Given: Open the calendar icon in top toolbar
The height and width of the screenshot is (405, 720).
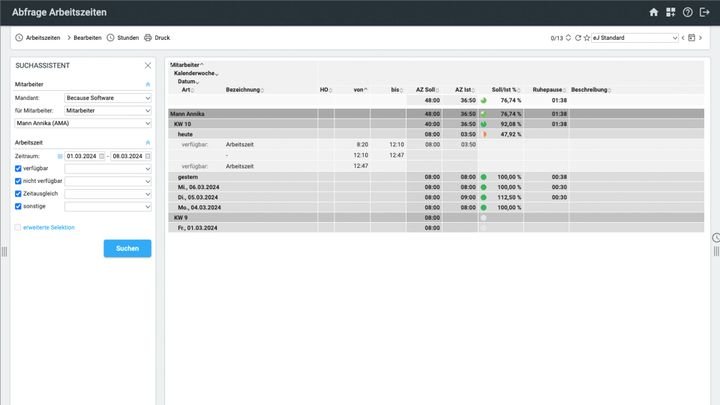Looking at the screenshot, I should click(690, 38).
